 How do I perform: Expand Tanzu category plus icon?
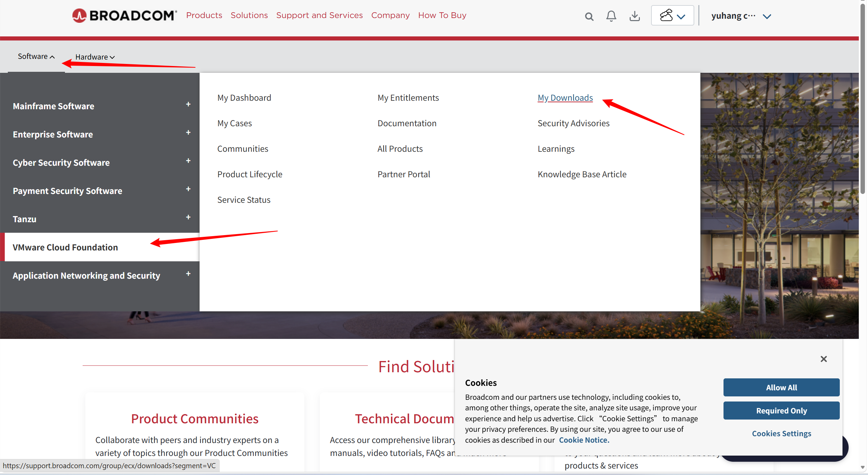[x=188, y=217]
